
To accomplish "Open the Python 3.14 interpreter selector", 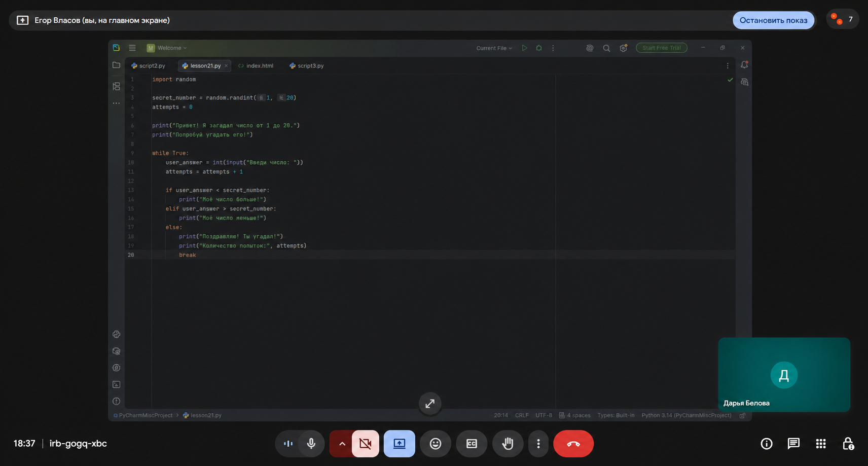I will [686, 415].
